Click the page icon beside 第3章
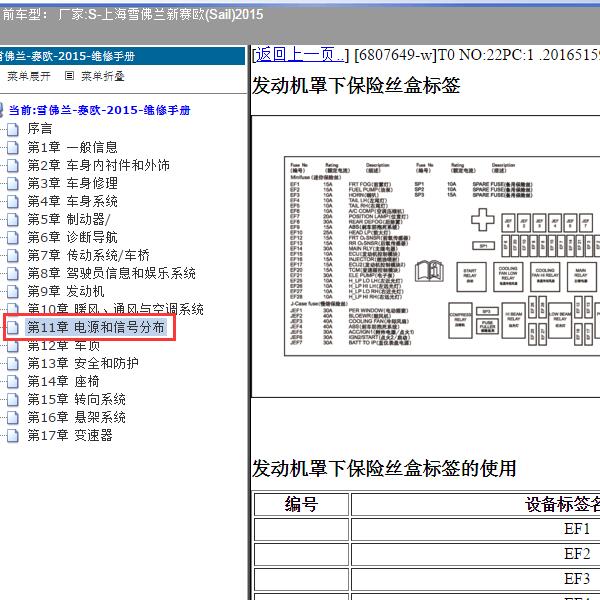This screenshot has width=600, height=600. coord(13,183)
